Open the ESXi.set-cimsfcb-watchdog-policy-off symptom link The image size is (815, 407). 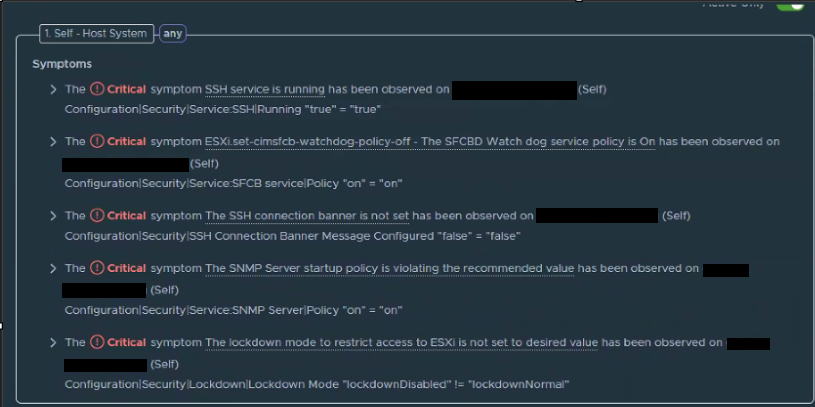430,141
